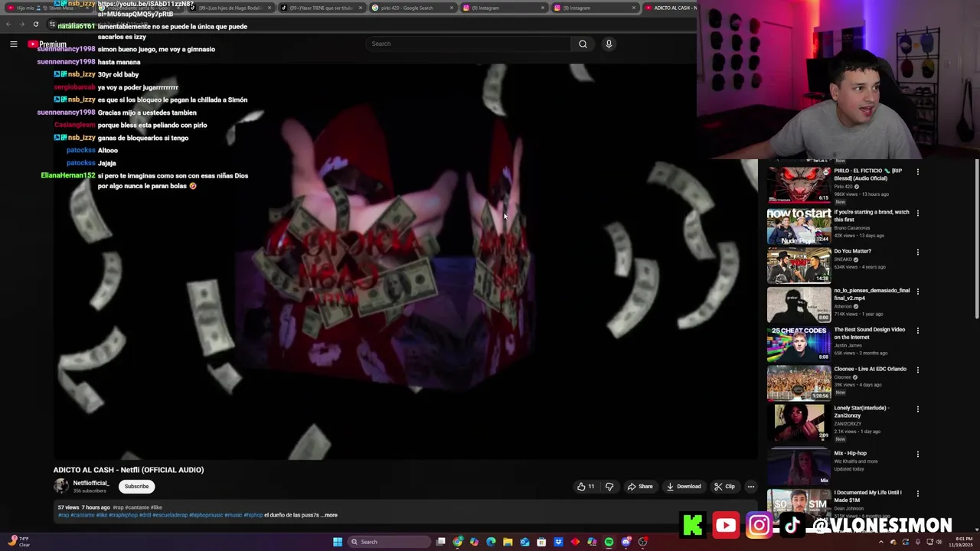The image size is (980, 551).
Task: Go back in the browser
Action: [9, 24]
